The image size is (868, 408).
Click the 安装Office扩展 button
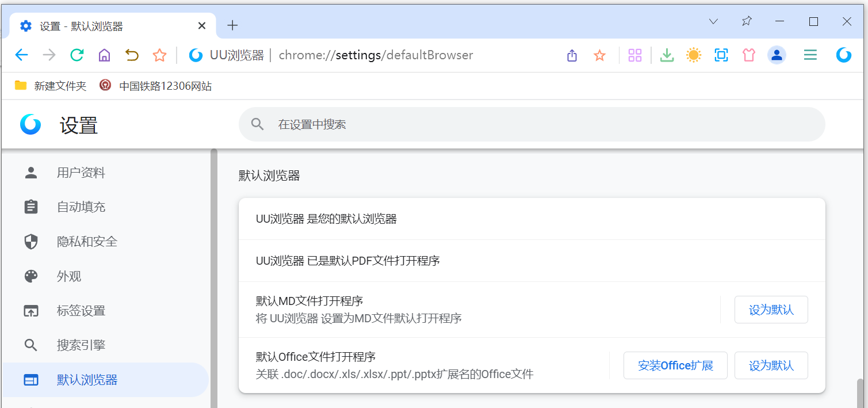coord(675,365)
